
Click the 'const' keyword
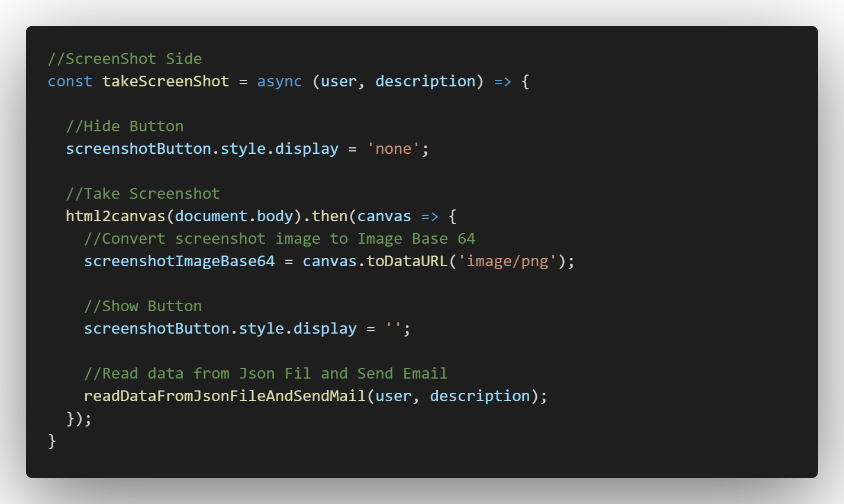point(70,81)
